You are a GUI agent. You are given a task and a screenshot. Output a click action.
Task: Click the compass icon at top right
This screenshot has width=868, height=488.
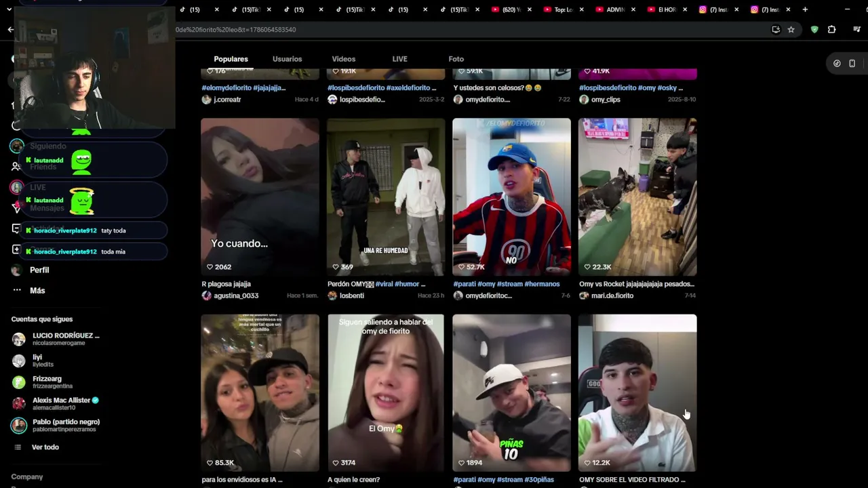pyautogui.click(x=837, y=63)
